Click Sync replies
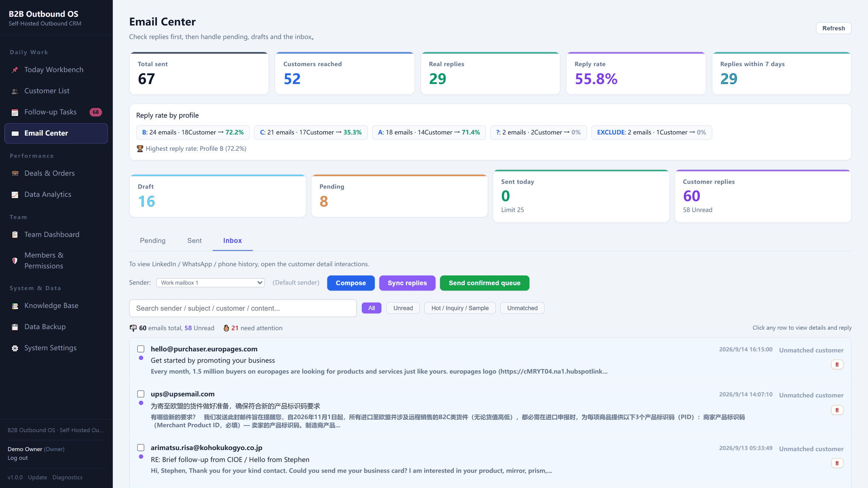Image resolution: width=868 pixels, height=488 pixels. (407, 283)
